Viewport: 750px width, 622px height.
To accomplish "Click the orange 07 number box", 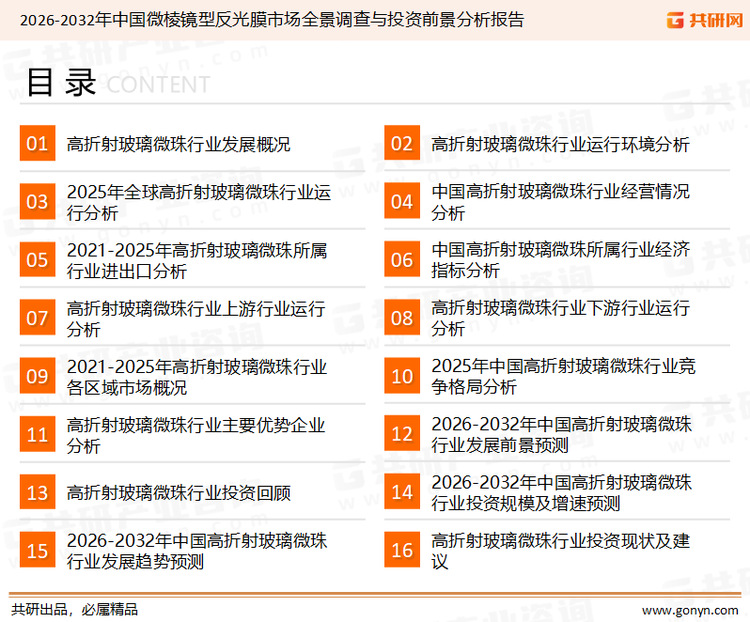I will point(37,318).
